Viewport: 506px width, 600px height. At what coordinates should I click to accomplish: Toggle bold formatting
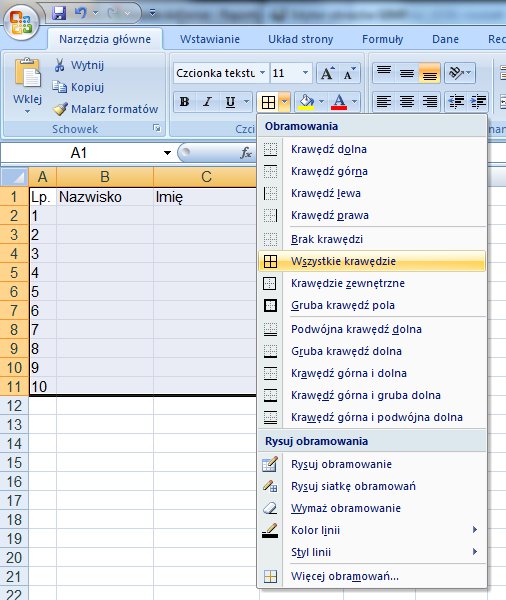click(184, 102)
